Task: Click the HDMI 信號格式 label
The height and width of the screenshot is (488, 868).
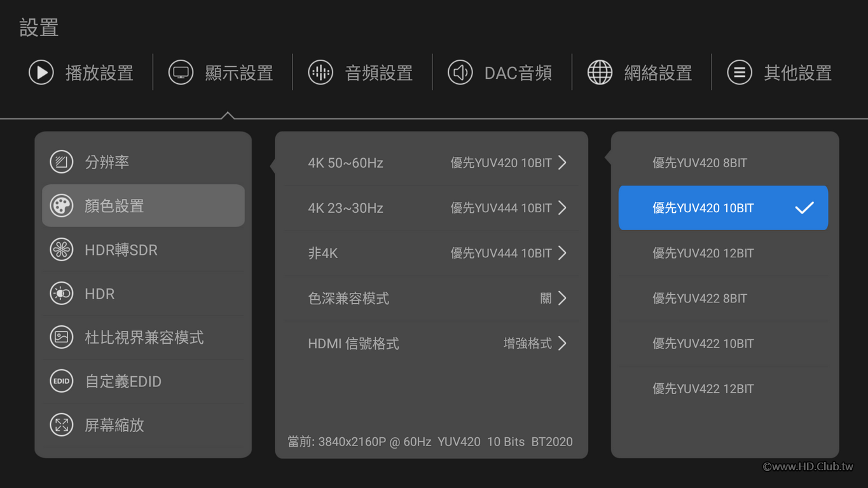Action: tap(354, 343)
